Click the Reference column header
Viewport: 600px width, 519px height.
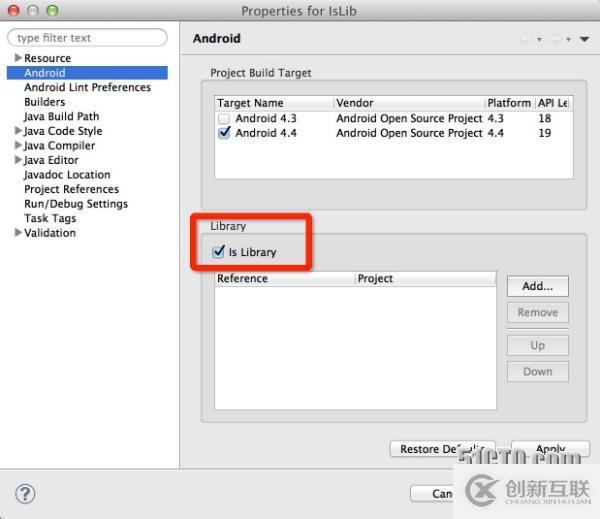tap(285, 279)
